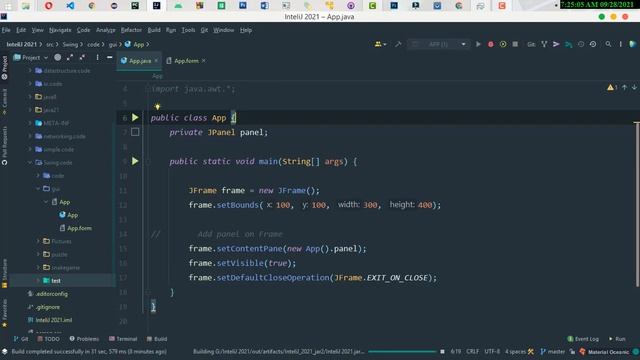Click the master branch widget
640x360 pixels.
click(553, 351)
